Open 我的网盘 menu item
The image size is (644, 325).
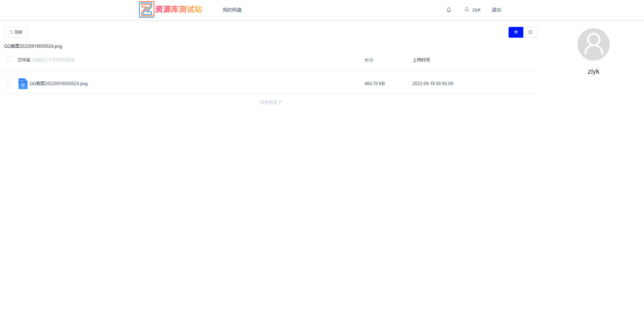pos(232,10)
